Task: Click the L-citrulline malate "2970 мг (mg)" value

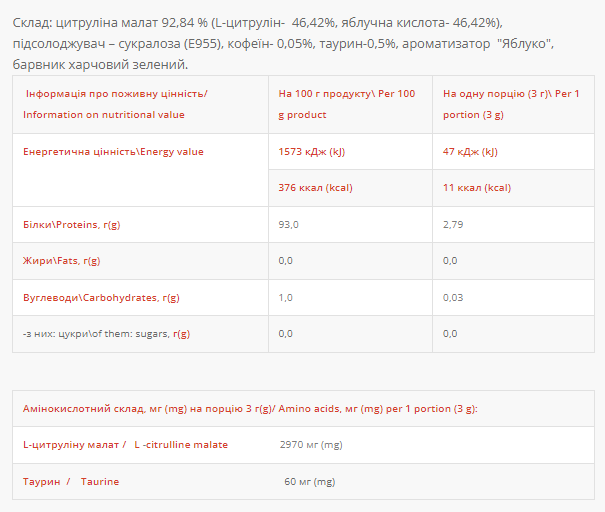Action: click(312, 445)
